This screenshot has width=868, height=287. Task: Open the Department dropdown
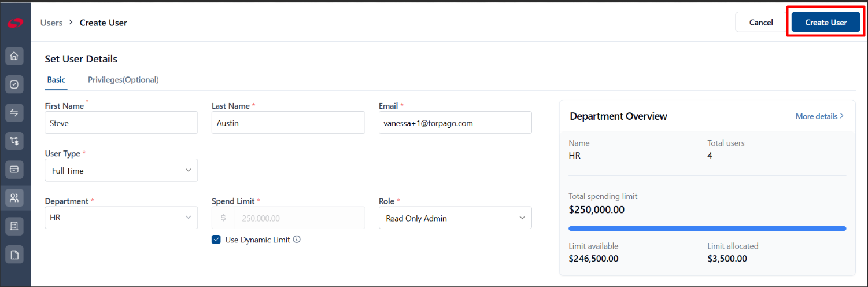click(x=121, y=218)
